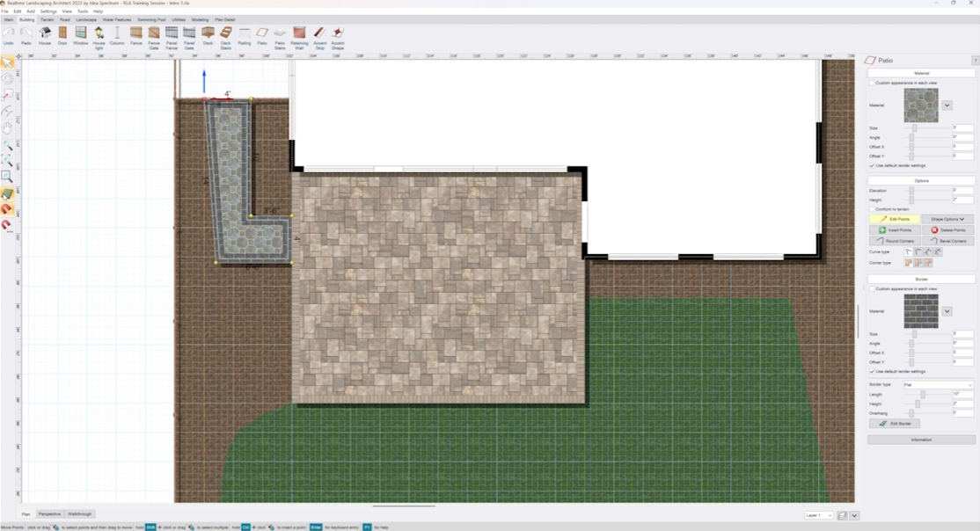Open the File menu
This screenshot has width=980, height=531.
pyautogui.click(x=5, y=11)
